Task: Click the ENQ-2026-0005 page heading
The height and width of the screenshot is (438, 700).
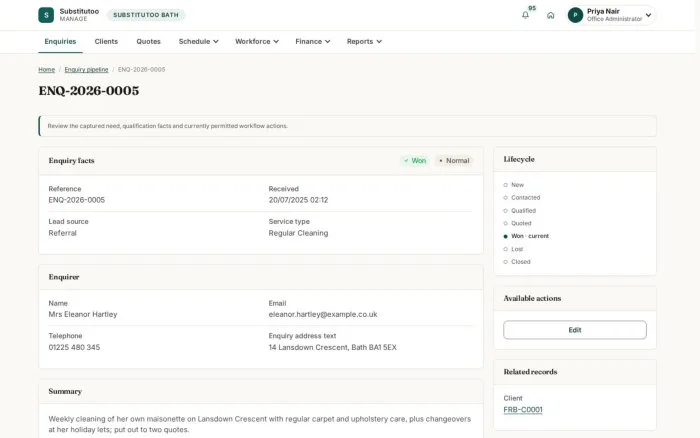Action: point(88,91)
